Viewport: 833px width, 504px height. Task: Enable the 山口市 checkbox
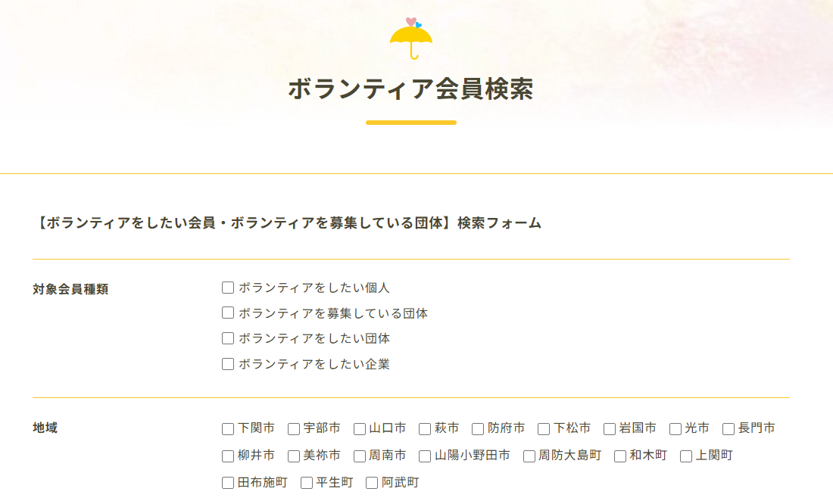(x=357, y=428)
